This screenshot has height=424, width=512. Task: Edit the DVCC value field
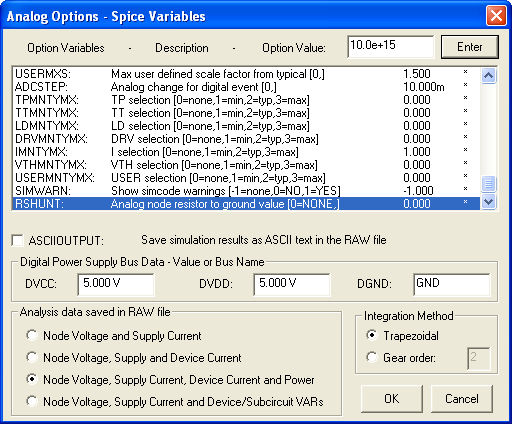pos(116,284)
